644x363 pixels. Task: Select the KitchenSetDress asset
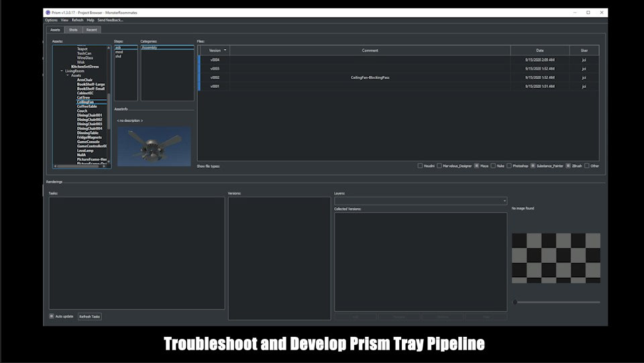click(x=85, y=66)
